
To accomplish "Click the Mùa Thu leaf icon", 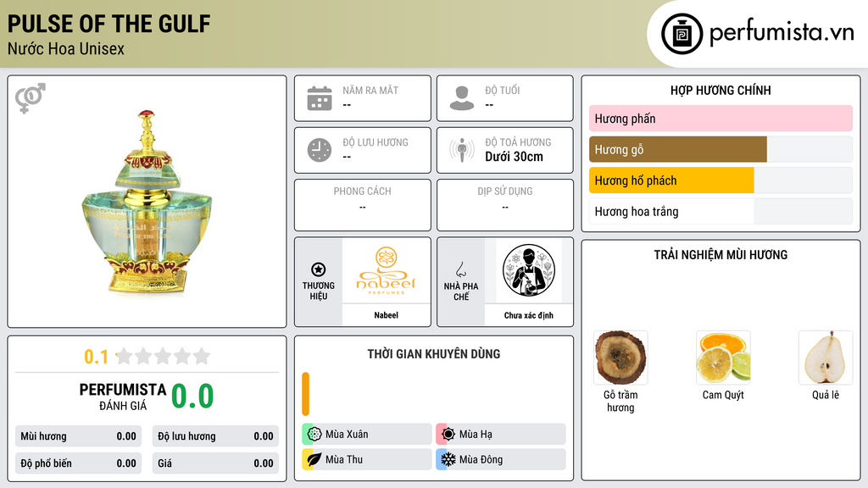I will [x=314, y=459].
